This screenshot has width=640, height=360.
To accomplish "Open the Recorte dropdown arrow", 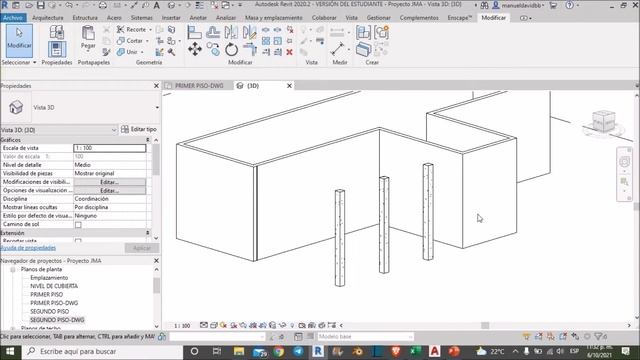I will pyautogui.click(x=150, y=30).
